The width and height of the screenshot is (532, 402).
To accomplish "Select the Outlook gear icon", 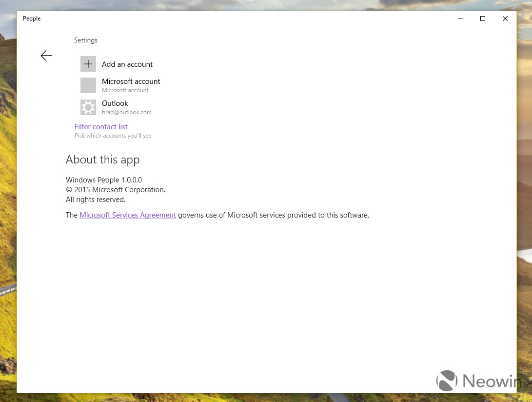I will coord(88,107).
